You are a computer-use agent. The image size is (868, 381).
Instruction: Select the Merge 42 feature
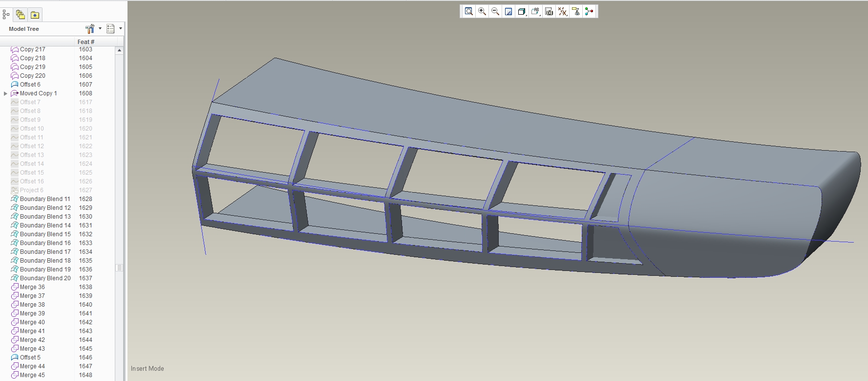[x=32, y=340]
